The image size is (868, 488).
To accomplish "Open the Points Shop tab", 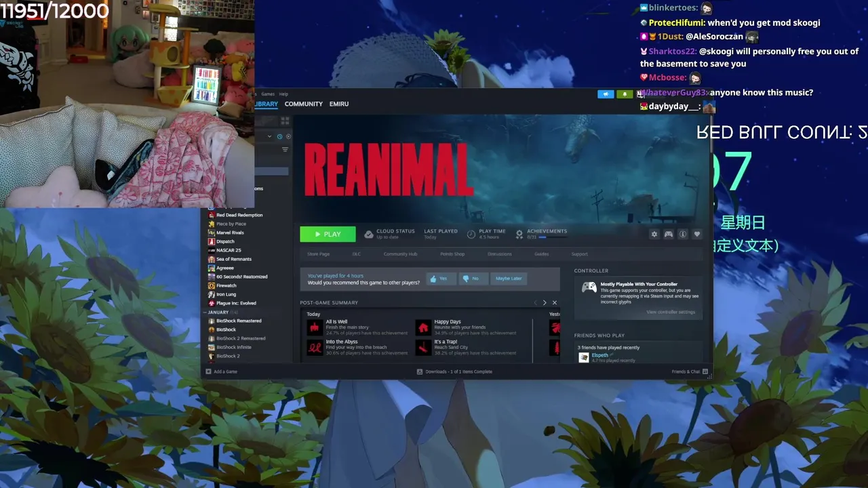I will pyautogui.click(x=452, y=254).
